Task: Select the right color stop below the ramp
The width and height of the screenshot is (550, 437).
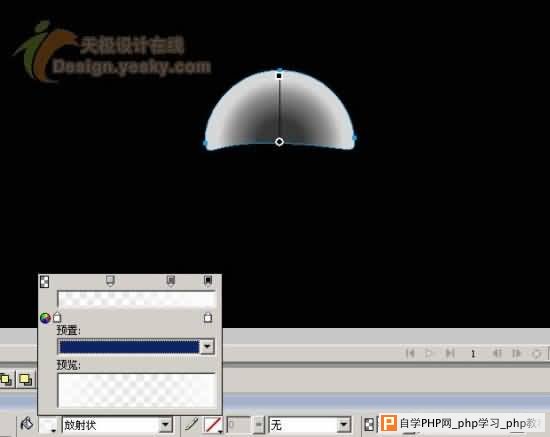Action: pyautogui.click(x=208, y=317)
